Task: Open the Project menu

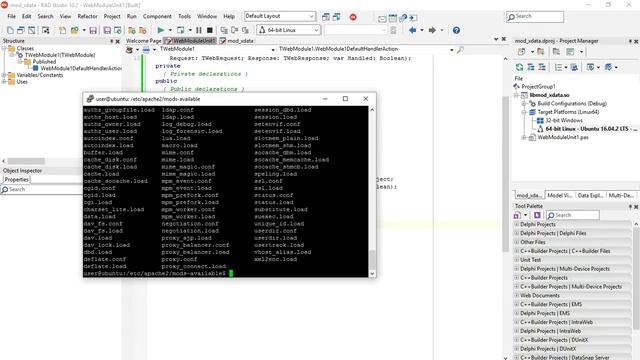Action: click(112, 16)
